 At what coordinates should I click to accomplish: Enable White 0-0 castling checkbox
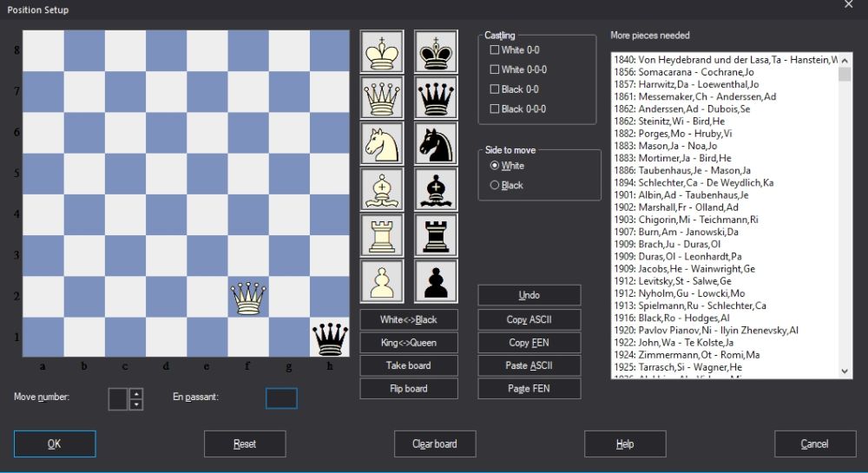coord(495,50)
